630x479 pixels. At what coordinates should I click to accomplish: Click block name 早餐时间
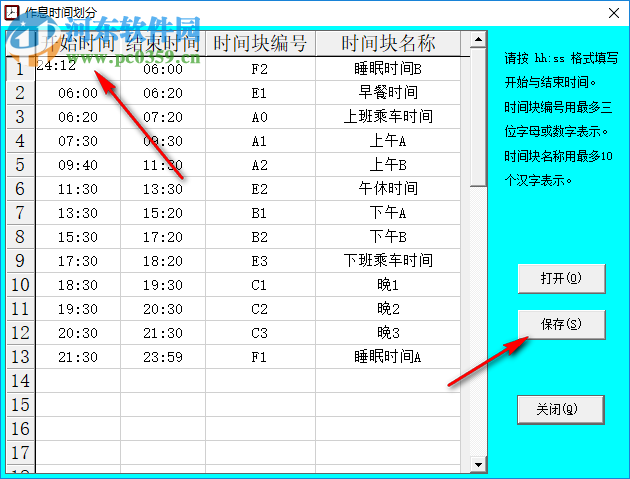point(388,93)
